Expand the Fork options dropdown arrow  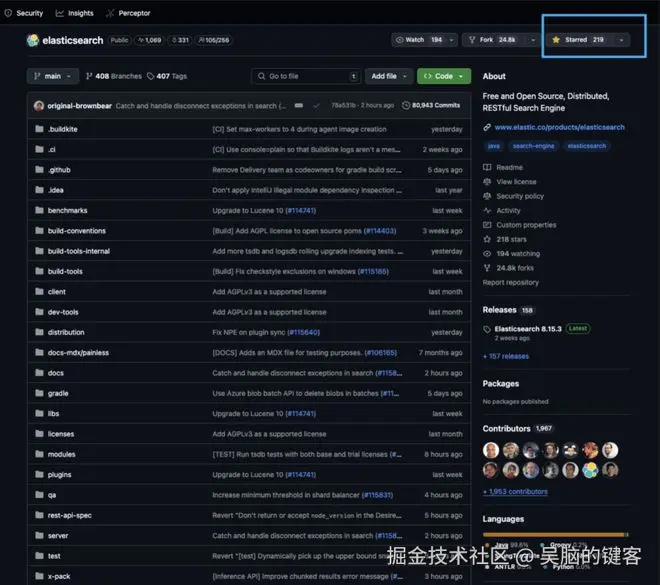[x=533, y=40]
